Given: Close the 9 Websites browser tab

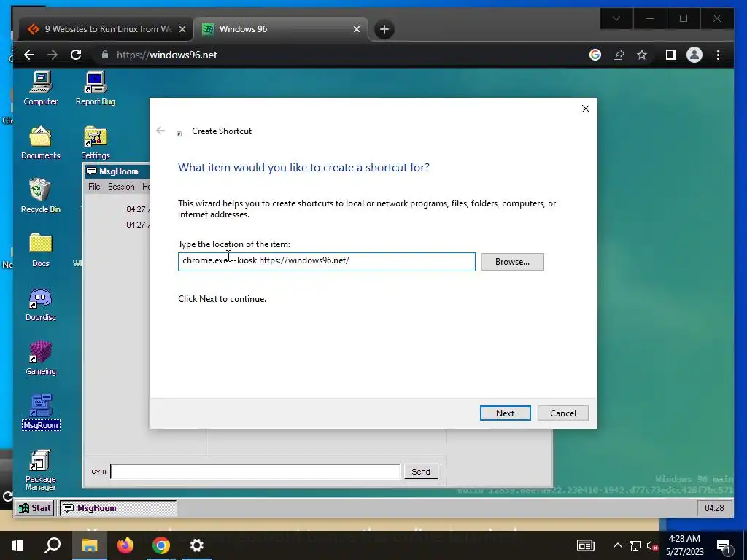Looking at the screenshot, I should click(182, 29).
